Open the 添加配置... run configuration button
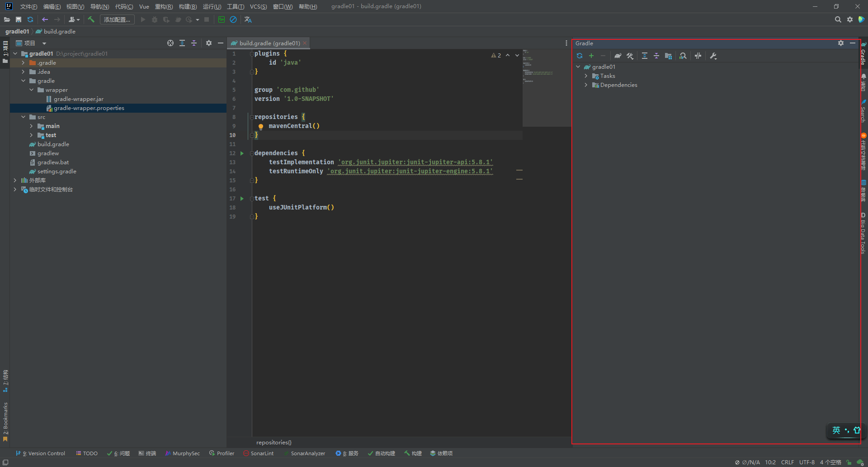Screen dimensions: 868x467 click(x=117, y=19)
